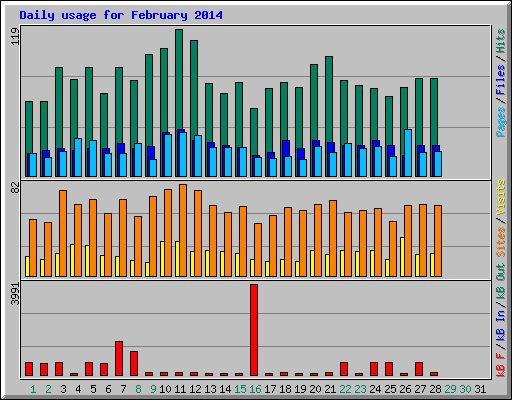
Task: Click day label 28 on x-axis
Action: tap(435, 389)
